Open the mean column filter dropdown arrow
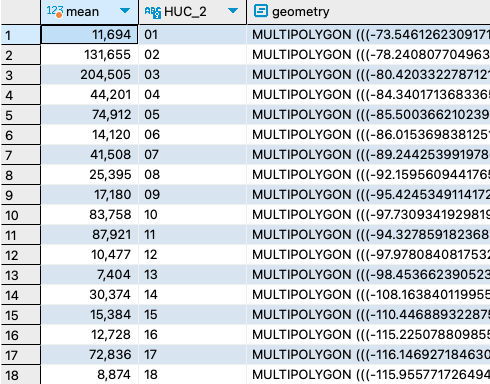This screenshot has height=384, width=490. 125,11
